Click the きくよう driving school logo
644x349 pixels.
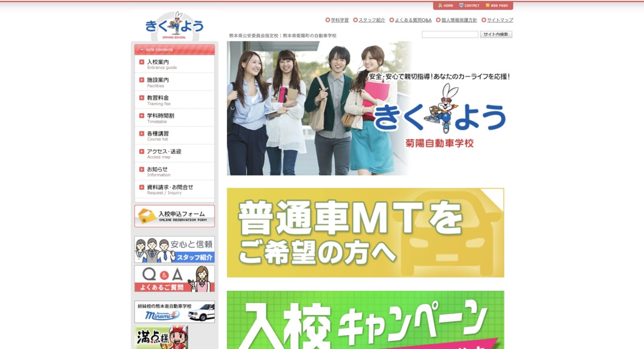tap(174, 26)
